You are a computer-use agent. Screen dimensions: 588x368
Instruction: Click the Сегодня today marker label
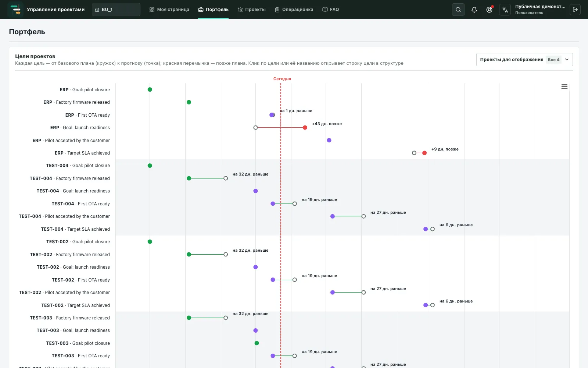[282, 79]
